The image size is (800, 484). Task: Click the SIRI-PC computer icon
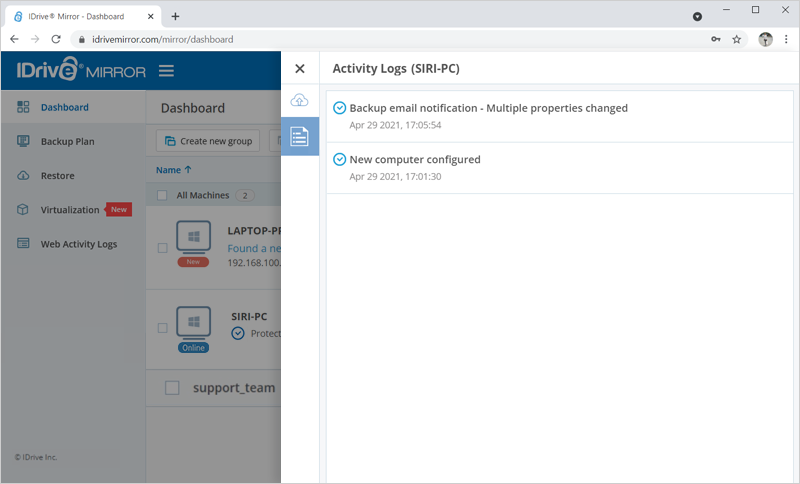coord(193,322)
